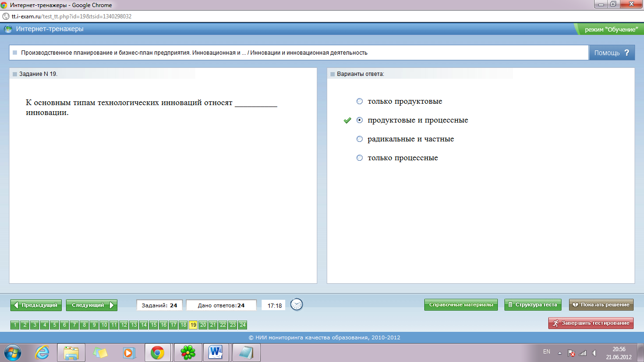Click the Интернет-тренажеры globe logo icon
The width and height of the screenshot is (644, 362).
(8, 29)
